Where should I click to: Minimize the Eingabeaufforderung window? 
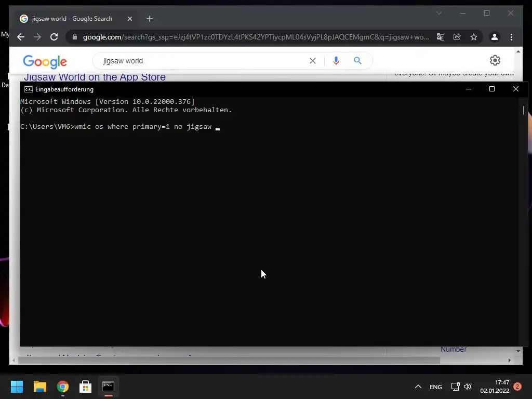coord(469,89)
